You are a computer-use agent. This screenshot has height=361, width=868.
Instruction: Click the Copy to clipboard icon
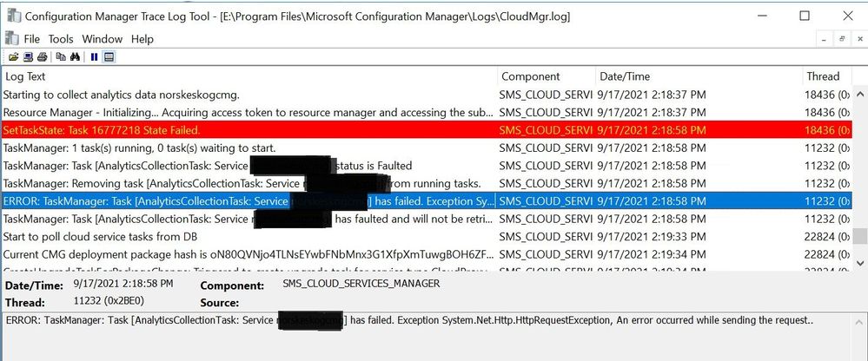click(x=61, y=57)
